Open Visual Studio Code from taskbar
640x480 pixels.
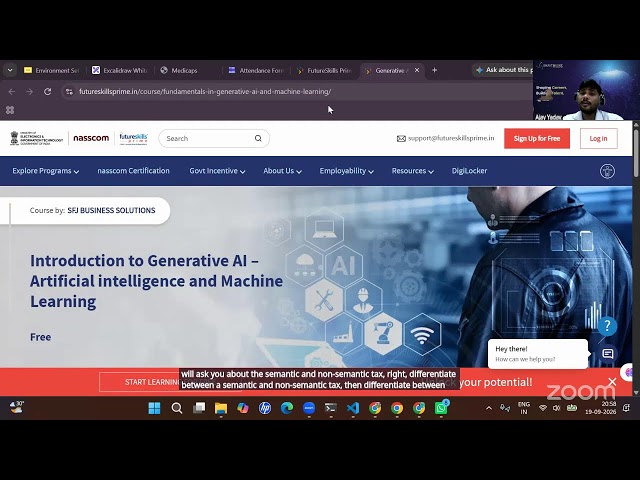(x=353, y=408)
